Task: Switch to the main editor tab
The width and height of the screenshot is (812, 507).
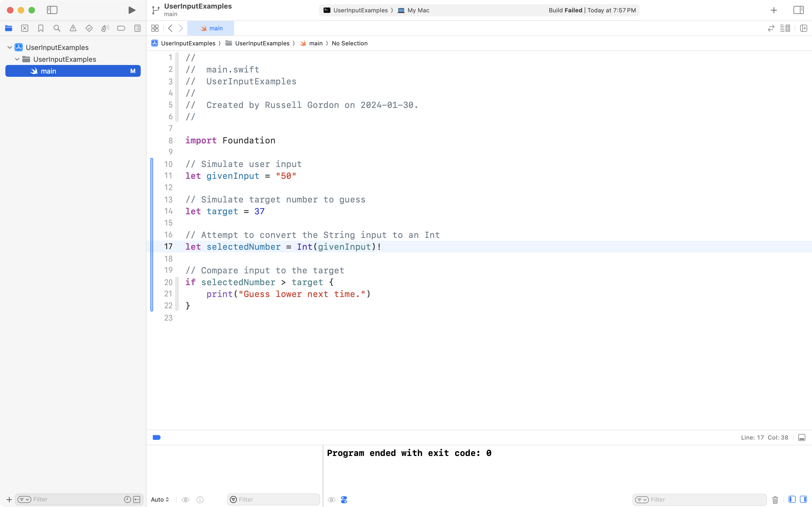Action: pos(212,28)
